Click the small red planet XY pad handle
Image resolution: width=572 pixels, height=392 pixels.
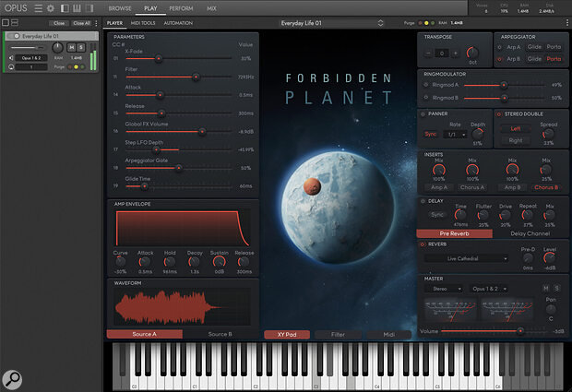[x=312, y=186]
